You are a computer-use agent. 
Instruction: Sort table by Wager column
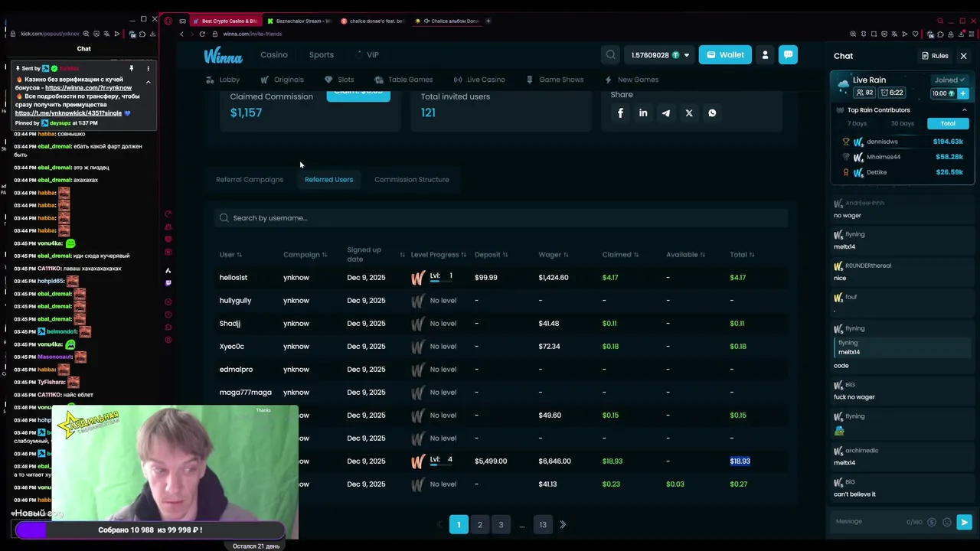(x=553, y=255)
